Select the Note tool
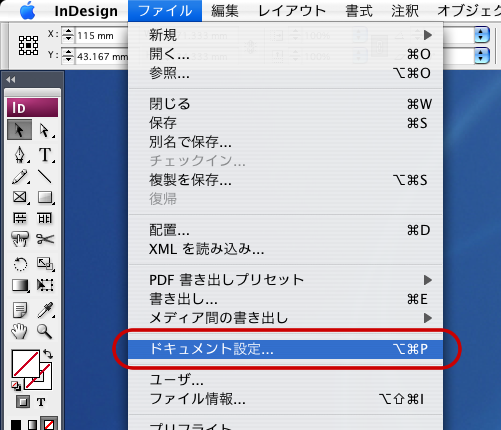This screenshot has height=430, width=501. [20, 310]
